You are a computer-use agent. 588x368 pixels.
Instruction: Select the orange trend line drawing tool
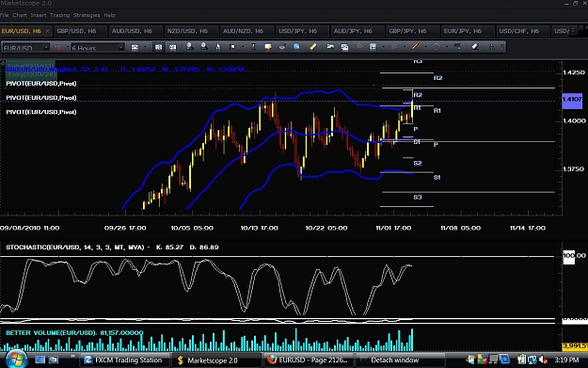tap(415, 46)
